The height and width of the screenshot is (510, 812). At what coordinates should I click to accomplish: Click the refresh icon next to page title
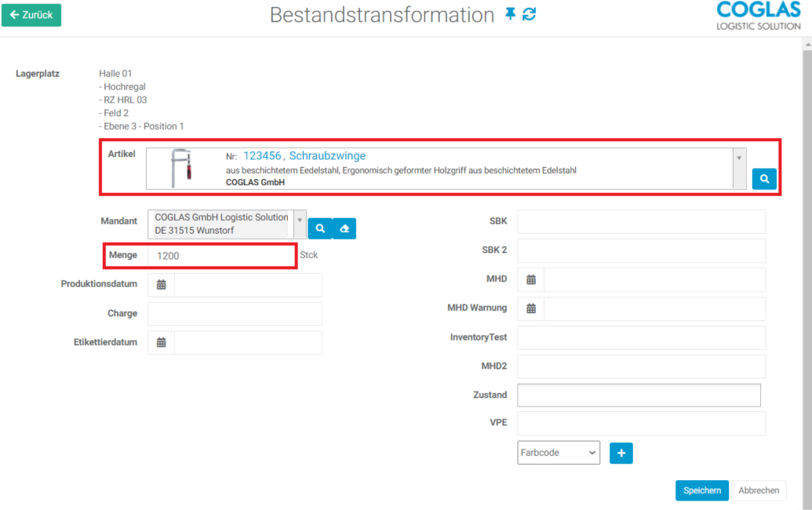[530, 14]
